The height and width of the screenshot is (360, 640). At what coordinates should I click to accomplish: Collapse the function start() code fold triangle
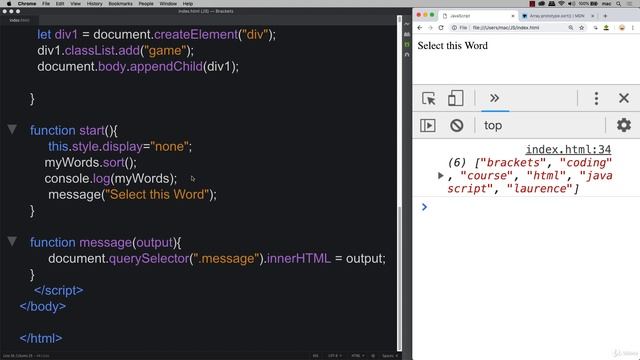click(x=12, y=130)
